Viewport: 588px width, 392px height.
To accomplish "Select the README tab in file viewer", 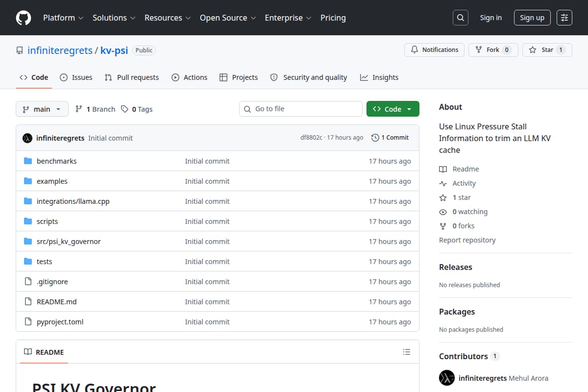I will [x=44, y=352].
